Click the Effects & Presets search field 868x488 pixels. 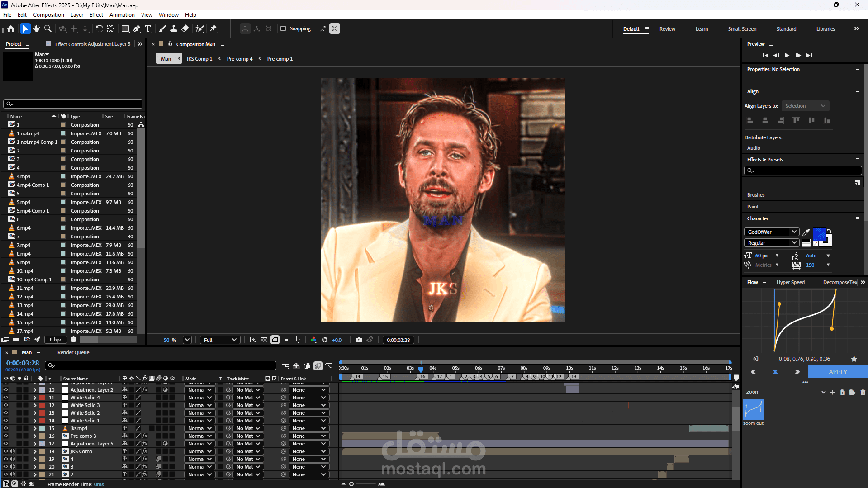click(x=803, y=171)
